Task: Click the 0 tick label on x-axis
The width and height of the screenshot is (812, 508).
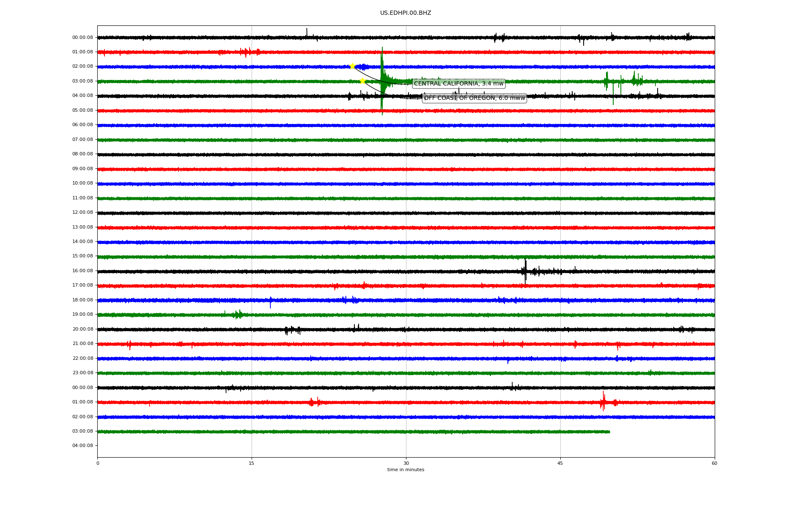Action: tap(98, 463)
